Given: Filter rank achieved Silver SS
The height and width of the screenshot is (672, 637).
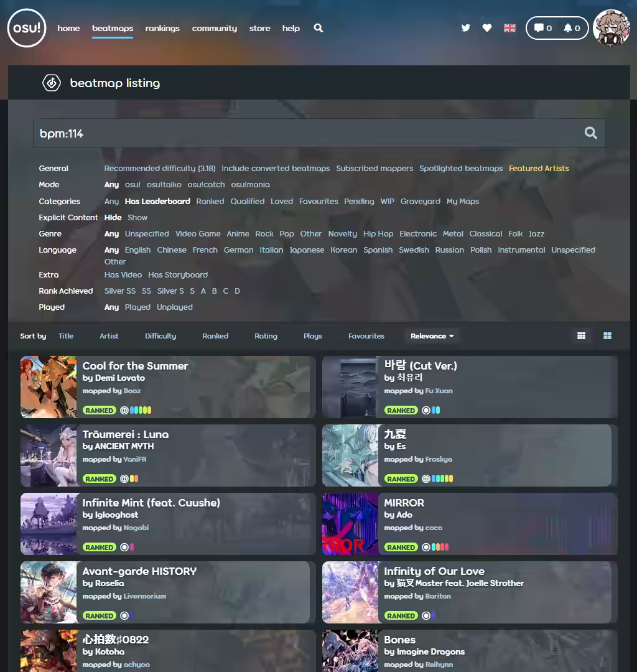Looking at the screenshot, I should [120, 291].
